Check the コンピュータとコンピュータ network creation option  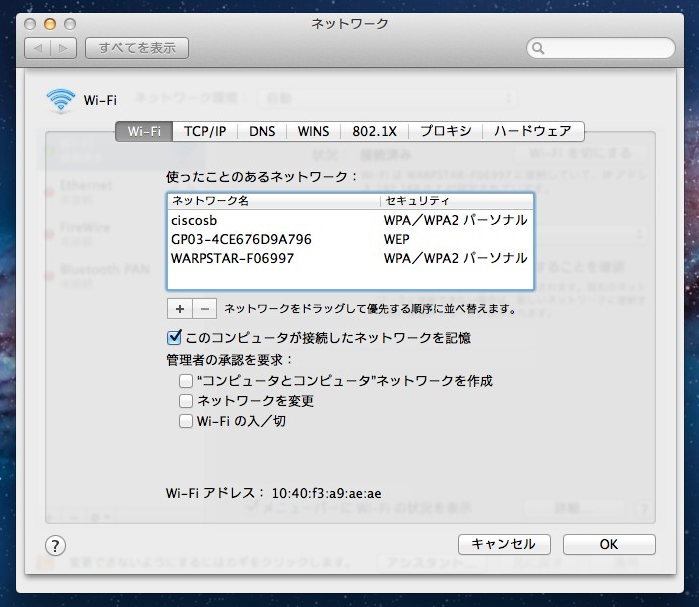(x=186, y=381)
